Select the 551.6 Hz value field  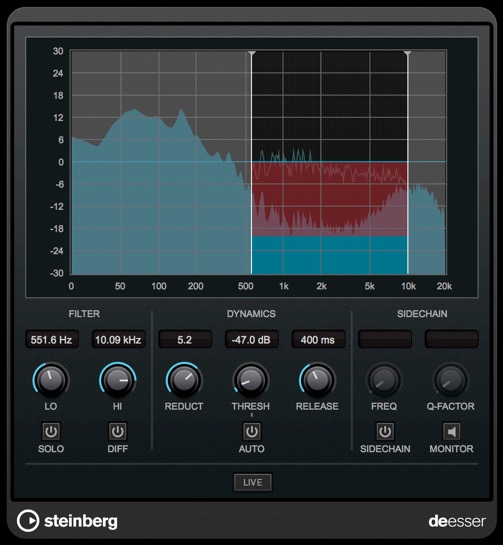click(x=52, y=339)
